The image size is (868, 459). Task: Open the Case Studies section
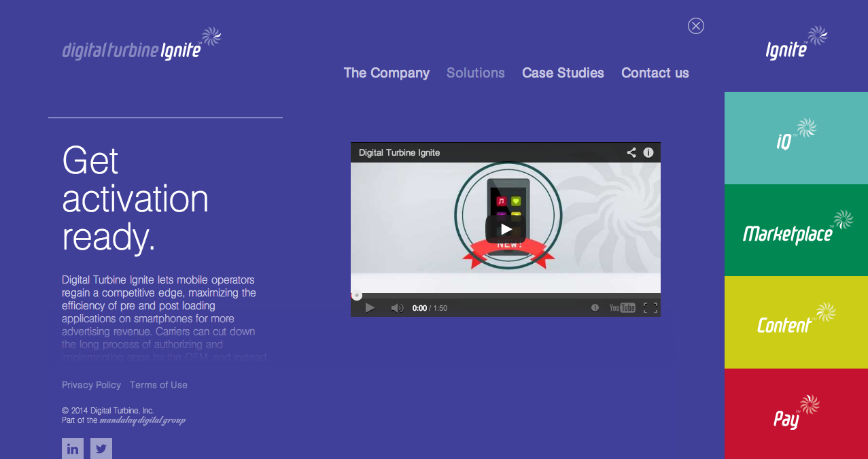[x=563, y=73]
